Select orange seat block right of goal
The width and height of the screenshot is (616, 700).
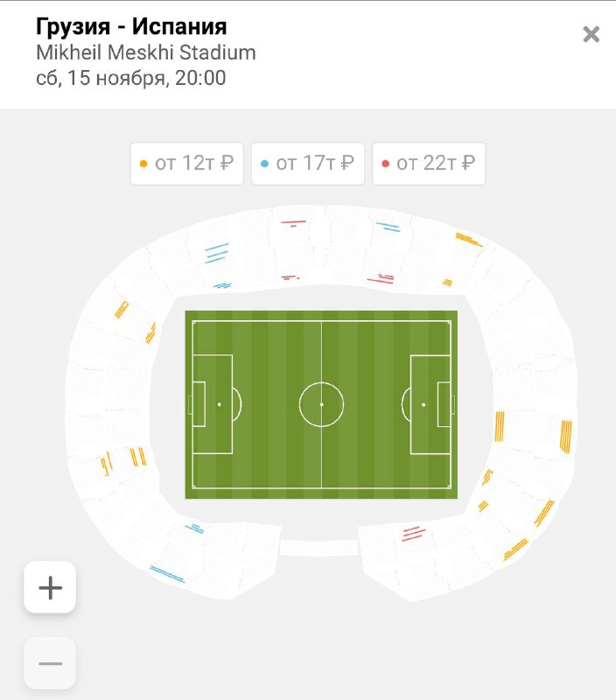click(500, 426)
